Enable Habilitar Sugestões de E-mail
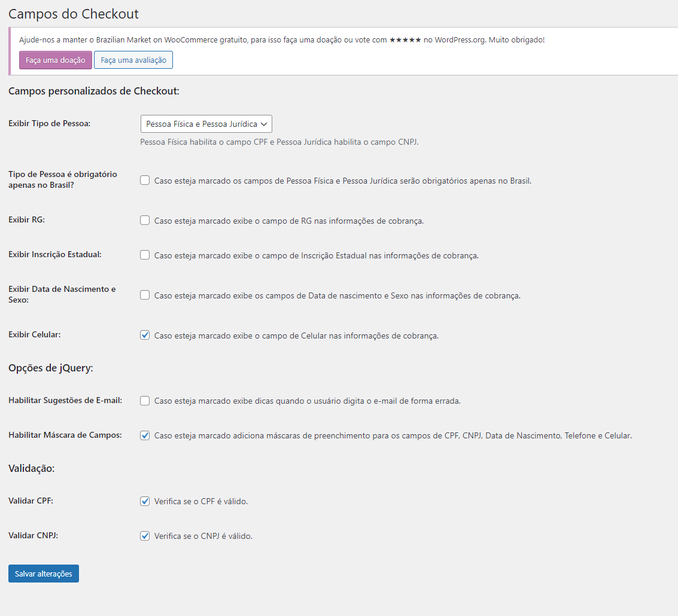The image size is (678, 616). [144, 400]
